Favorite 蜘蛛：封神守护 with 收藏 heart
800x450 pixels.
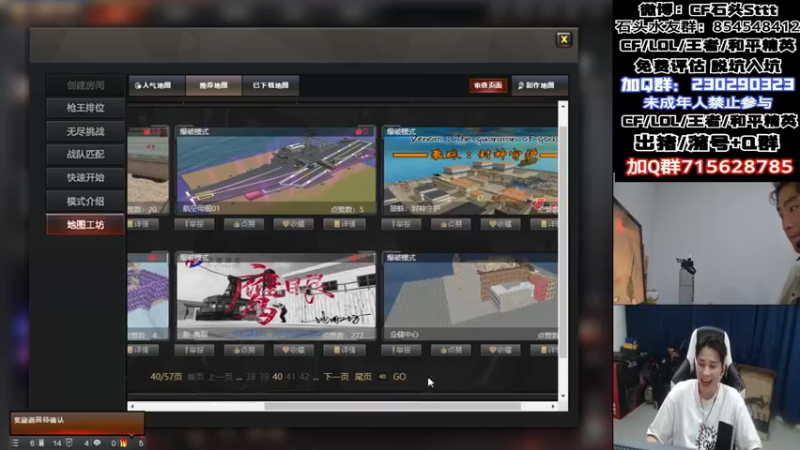tap(500, 224)
